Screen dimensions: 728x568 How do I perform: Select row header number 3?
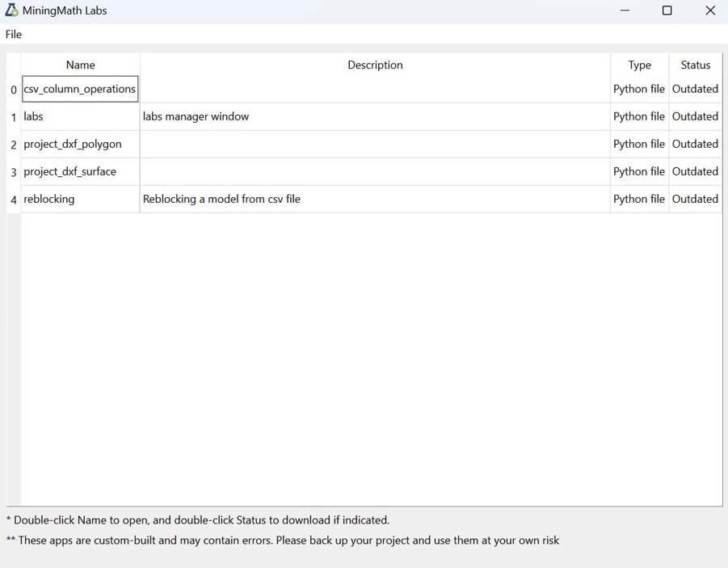(14, 172)
